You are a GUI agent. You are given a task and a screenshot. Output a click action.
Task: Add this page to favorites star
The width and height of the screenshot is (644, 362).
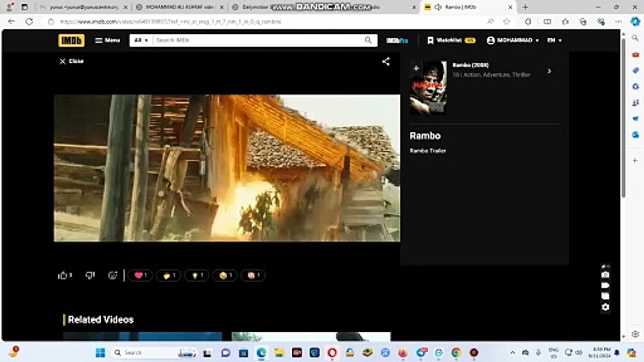(x=507, y=22)
